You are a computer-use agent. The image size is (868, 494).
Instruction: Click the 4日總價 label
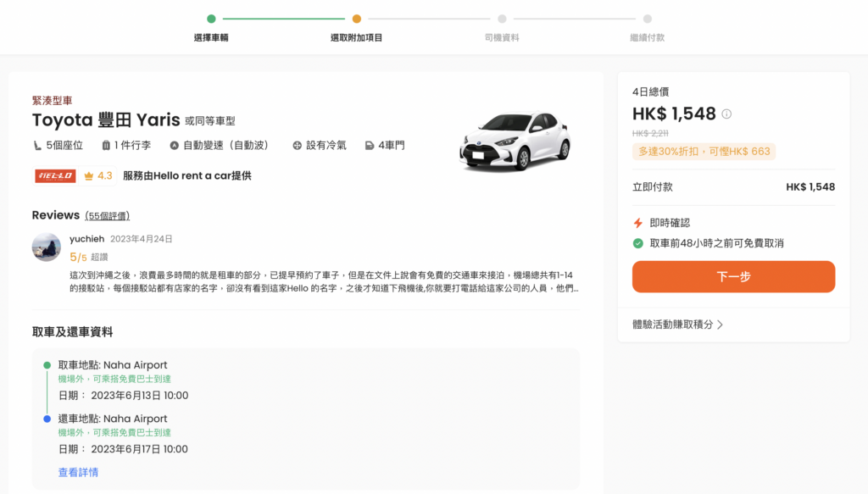pos(650,92)
